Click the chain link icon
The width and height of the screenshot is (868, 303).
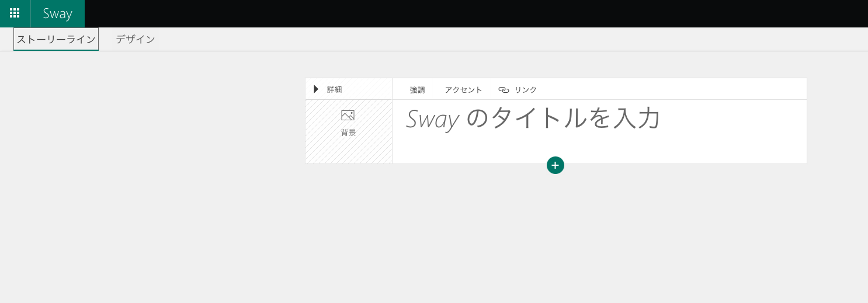pyautogui.click(x=504, y=90)
